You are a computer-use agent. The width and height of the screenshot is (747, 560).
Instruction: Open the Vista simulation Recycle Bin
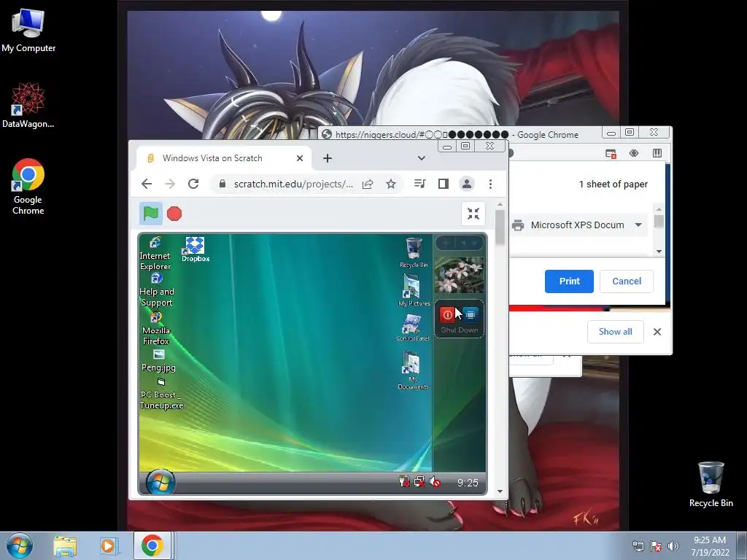point(414,253)
